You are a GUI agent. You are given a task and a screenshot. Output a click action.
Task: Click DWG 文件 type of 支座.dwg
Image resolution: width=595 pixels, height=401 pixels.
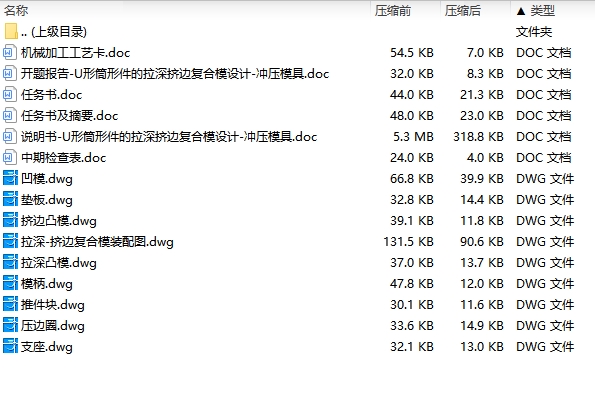pyautogui.click(x=545, y=347)
